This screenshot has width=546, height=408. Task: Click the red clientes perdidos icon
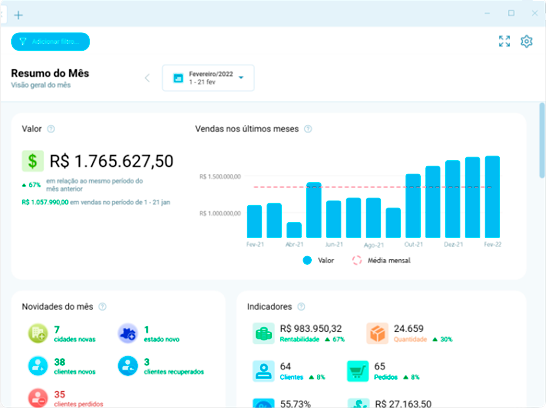(38, 398)
